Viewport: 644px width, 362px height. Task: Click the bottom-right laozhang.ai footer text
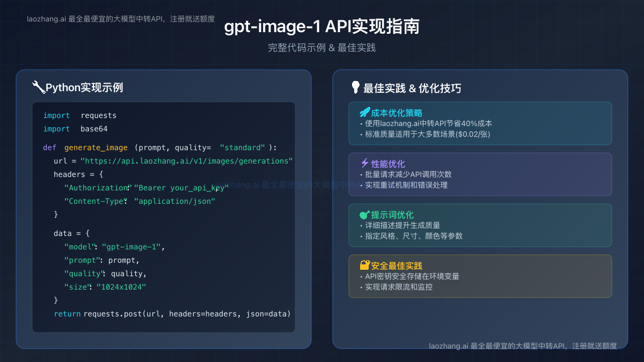[x=523, y=346]
